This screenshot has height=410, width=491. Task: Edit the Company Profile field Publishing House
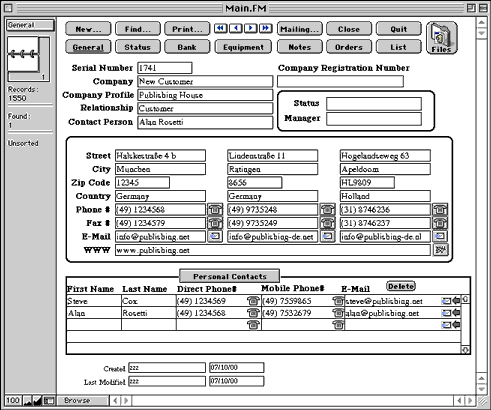(x=205, y=95)
